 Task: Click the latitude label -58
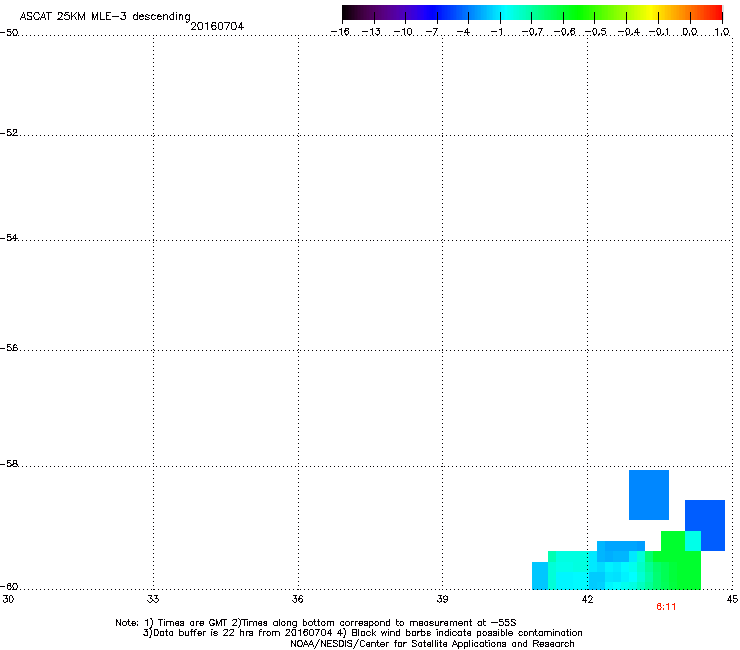tap(9, 464)
